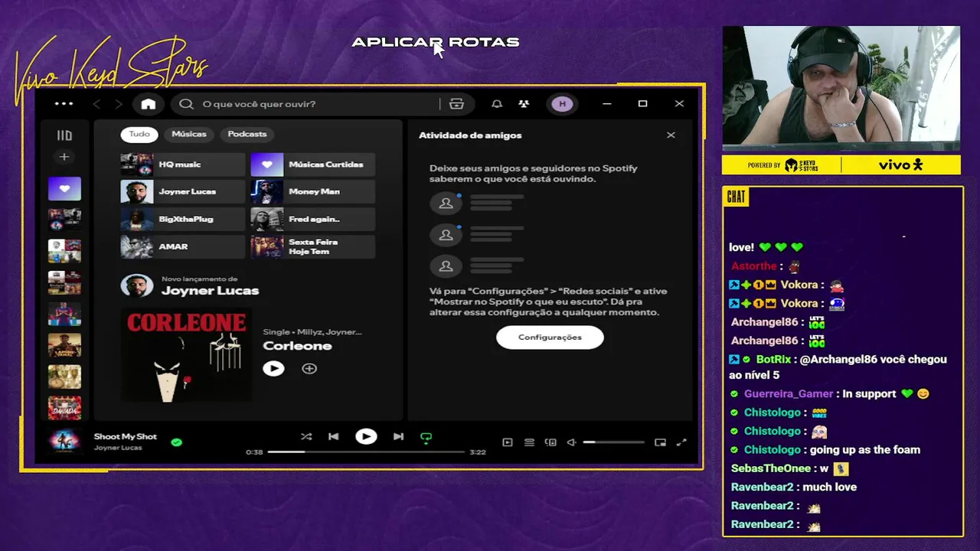Open the 'BigXthaPlug' shortcut
The width and height of the screenshot is (980, 551).
[x=183, y=220]
